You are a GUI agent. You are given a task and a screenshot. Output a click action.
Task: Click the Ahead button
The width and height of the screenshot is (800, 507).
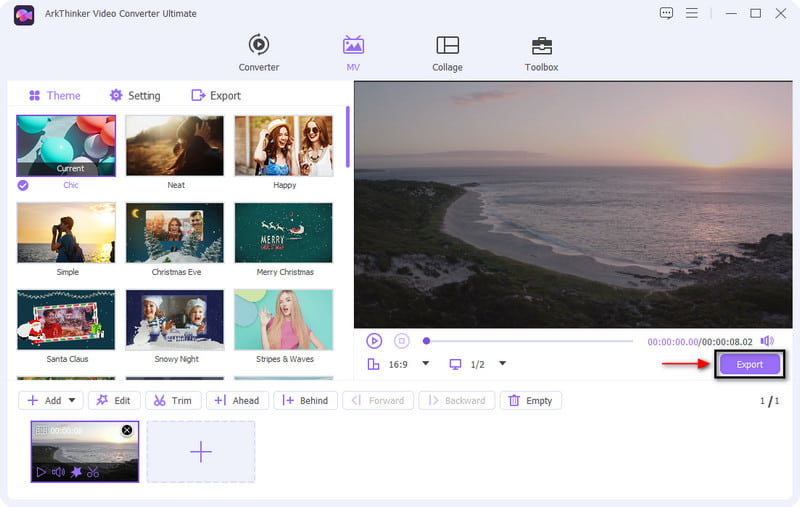[237, 400]
